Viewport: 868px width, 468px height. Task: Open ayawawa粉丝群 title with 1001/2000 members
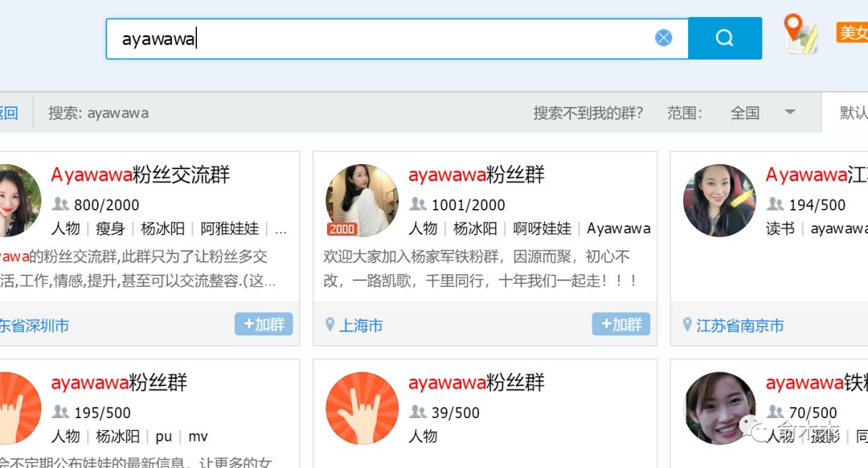tap(477, 175)
